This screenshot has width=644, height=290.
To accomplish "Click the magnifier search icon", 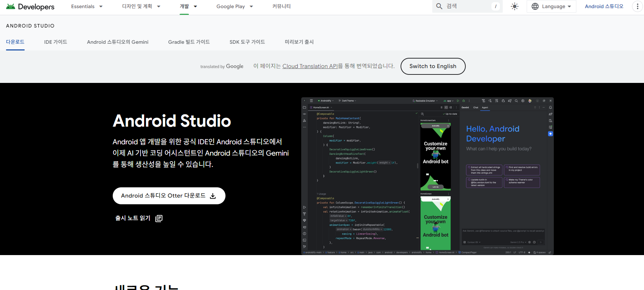I will pyautogui.click(x=439, y=6).
